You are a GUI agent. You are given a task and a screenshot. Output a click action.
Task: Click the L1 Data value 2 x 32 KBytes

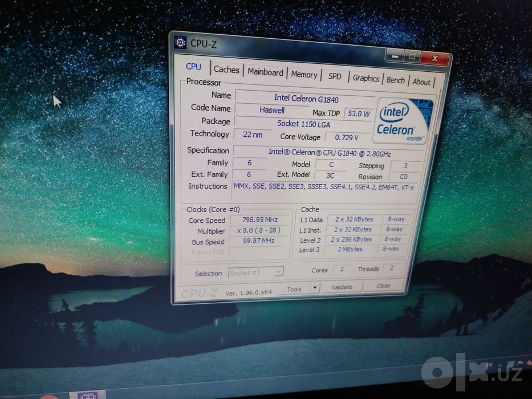click(x=354, y=219)
